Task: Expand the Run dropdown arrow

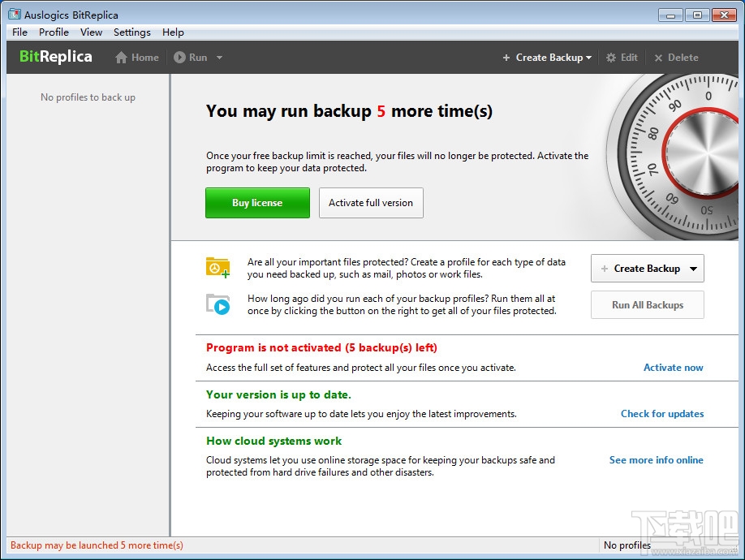Action: click(219, 58)
